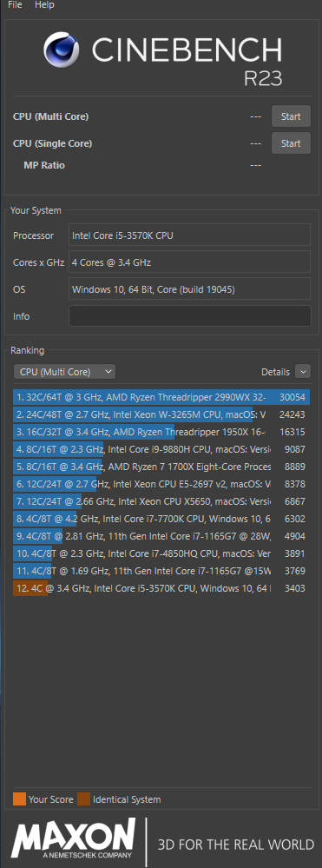The height and width of the screenshot is (868, 322).
Task: Select the Xeon W-3265M ranking row
Action: coord(161,414)
